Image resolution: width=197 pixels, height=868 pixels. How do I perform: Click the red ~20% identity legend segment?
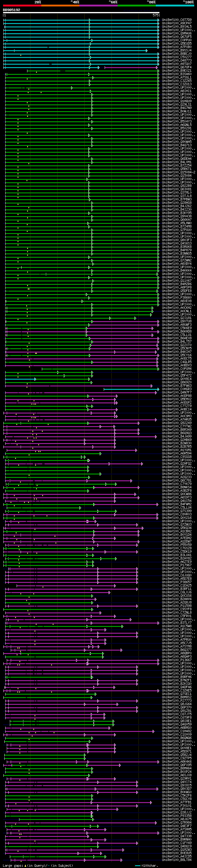(22, 6)
